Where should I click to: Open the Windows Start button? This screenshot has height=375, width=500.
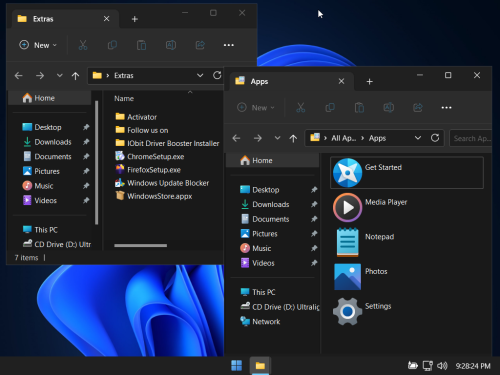pos(237,365)
